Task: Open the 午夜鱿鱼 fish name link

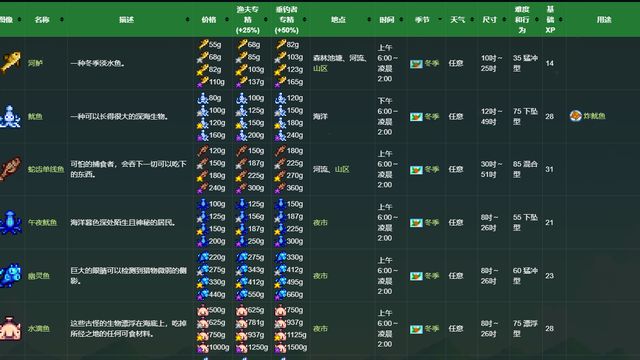Action: [x=42, y=222]
